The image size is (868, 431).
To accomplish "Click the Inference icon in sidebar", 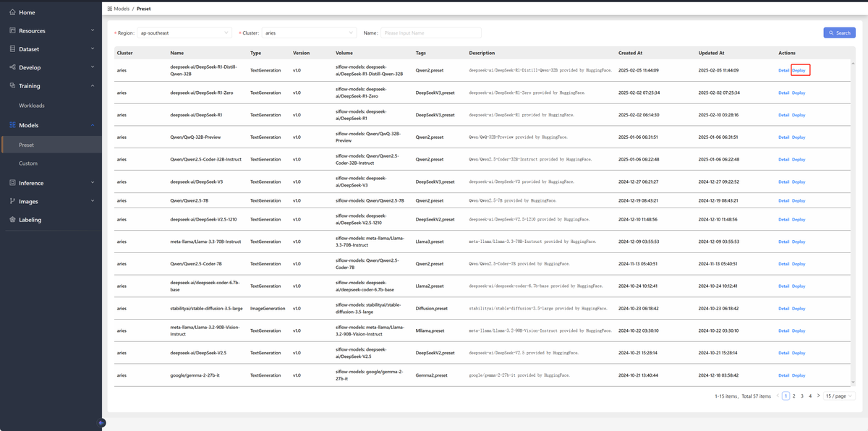I will 12,183.
